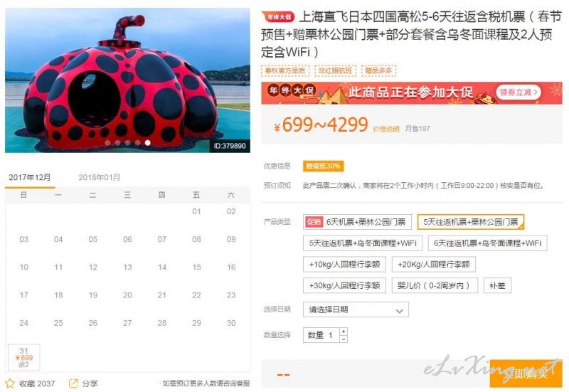Decrease quantity with the minus stepper

click(x=344, y=339)
